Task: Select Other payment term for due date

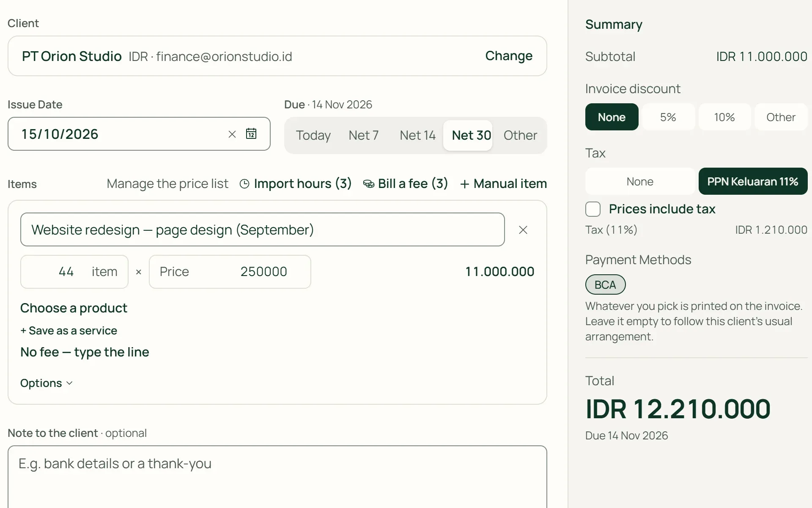Action: click(x=520, y=135)
